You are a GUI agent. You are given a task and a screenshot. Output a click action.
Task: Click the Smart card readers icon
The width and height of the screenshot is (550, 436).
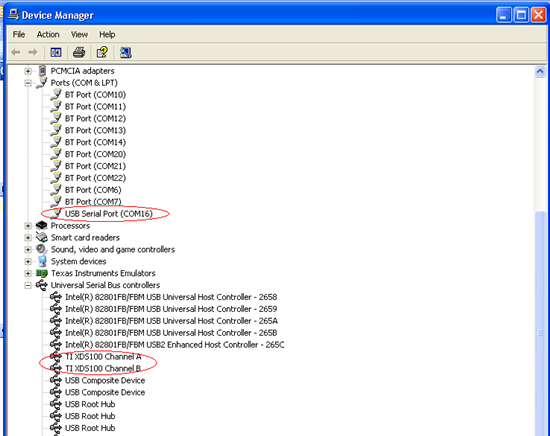click(x=42, y=237)
